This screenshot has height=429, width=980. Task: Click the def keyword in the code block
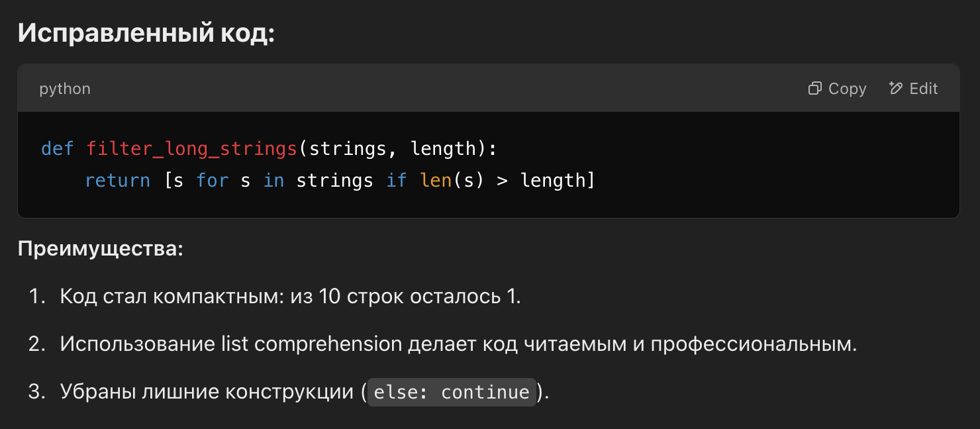tap(56, 148)
